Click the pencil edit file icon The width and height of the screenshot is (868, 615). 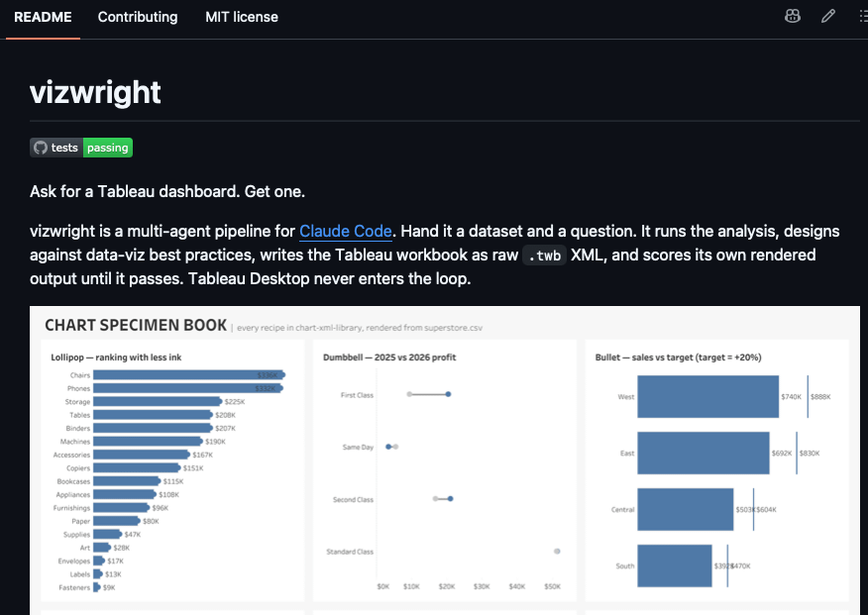(x=828, y=17)
